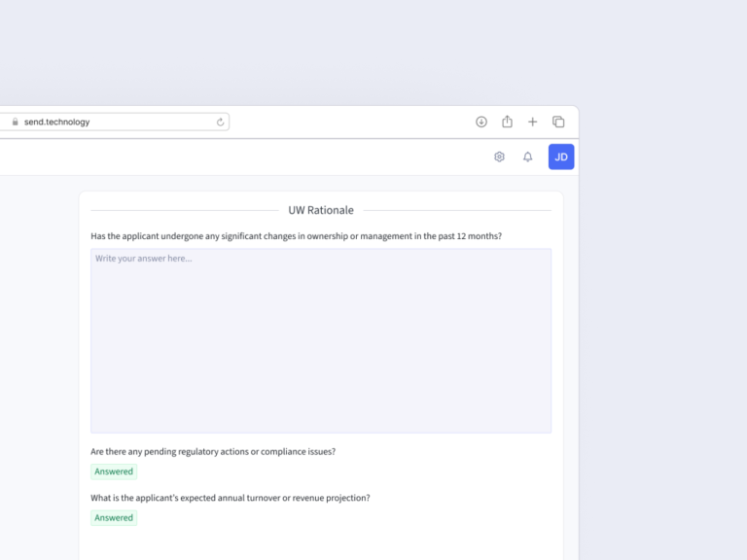This screenshot has height=560, width=747.
Task: Show the tab overview icon
Action: tap(558, 122)
